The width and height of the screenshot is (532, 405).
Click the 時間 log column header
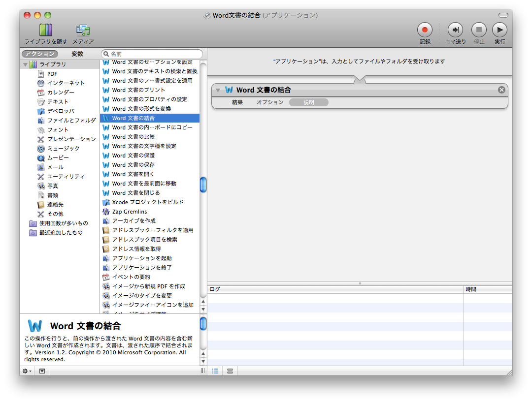[488, 289]
